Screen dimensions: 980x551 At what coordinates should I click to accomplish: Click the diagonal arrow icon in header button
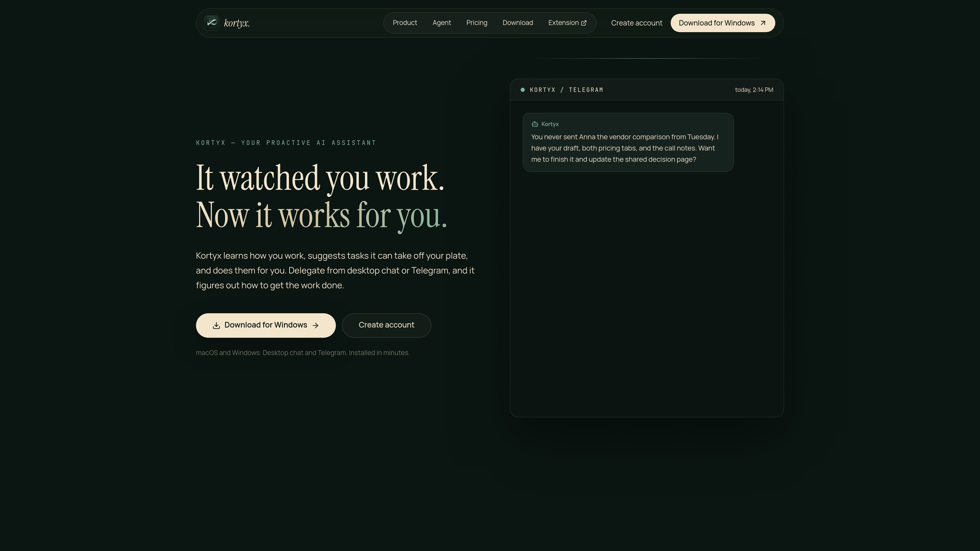click(x=763, y=23)
